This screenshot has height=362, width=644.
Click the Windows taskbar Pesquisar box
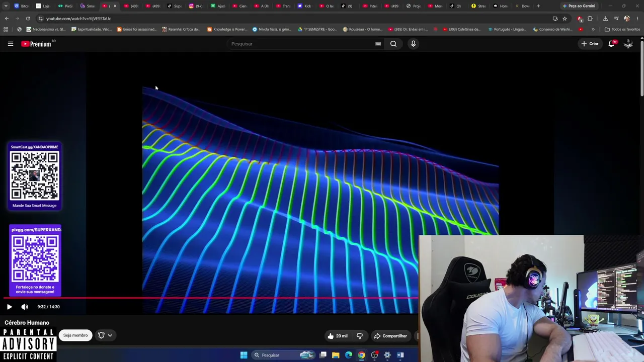click(283, 355)
